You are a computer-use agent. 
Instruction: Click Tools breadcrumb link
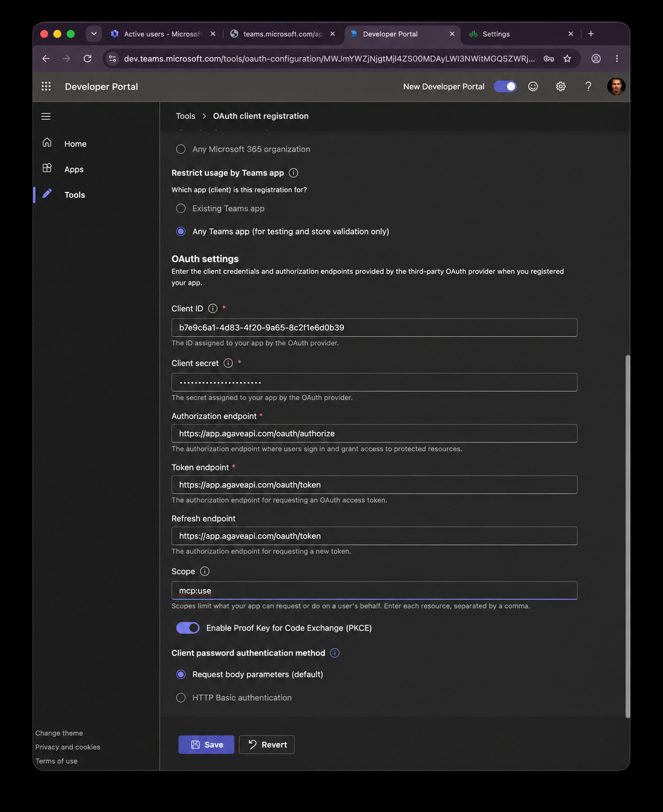click(185, 116)
